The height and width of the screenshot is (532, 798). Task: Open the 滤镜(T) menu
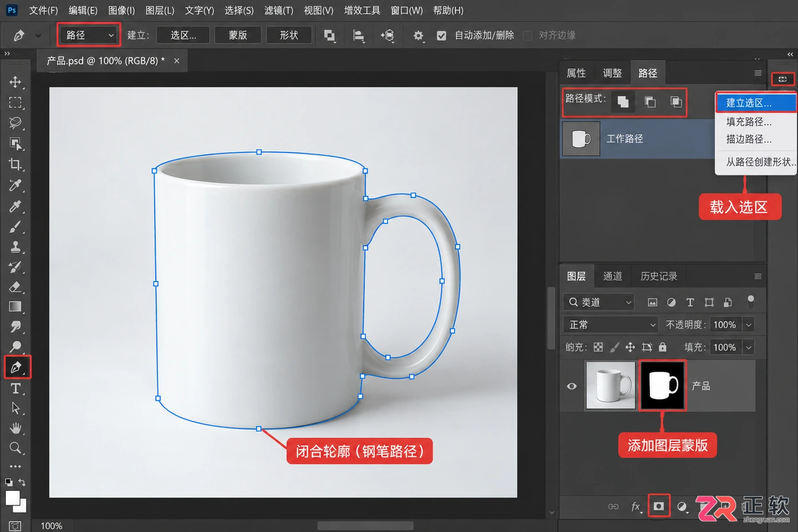tap(279, 11)
